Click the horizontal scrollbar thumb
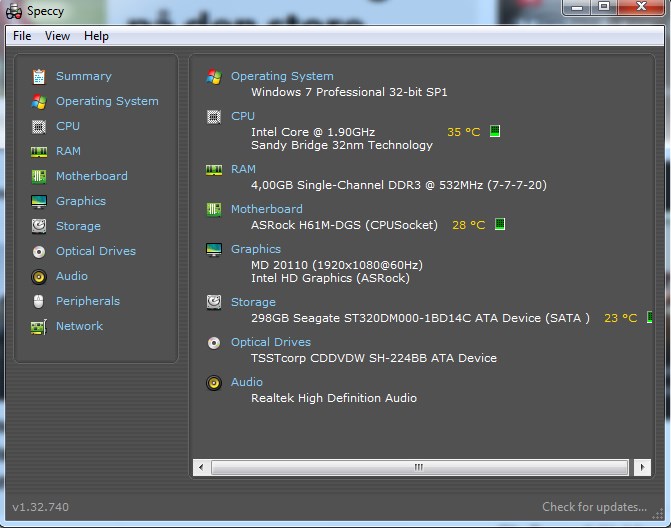Viewport: 671px width, 528px height. (x=420, y=467)
